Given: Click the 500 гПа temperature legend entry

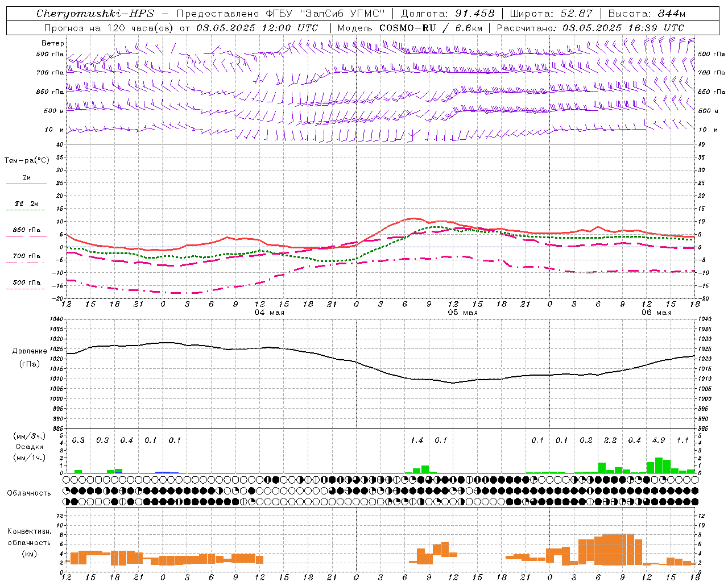Looking at the screenshot, I should coord(27,282).
